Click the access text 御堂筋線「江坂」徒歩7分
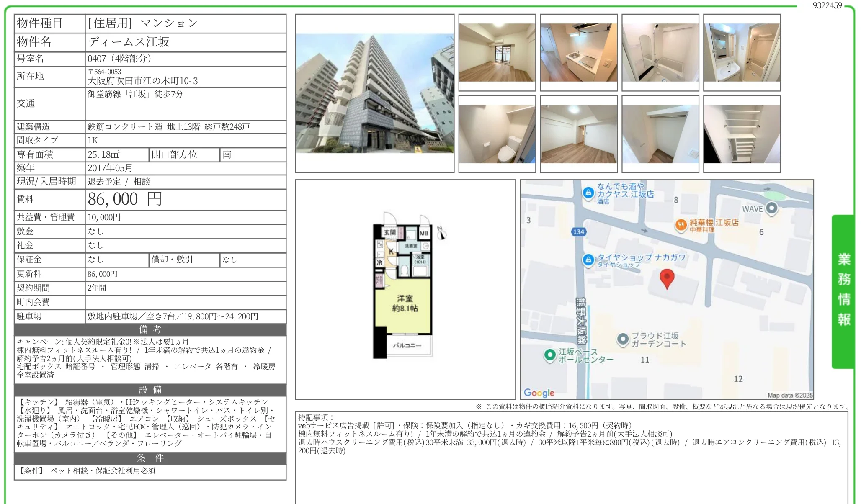The image size is (861, 504). [135, 94]
